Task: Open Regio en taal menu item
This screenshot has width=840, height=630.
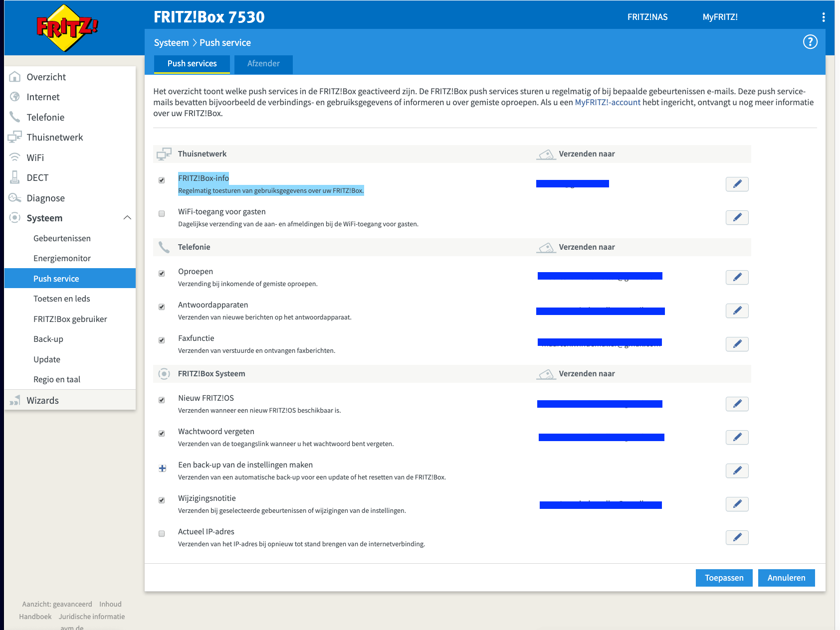Action: pos(57,379)
